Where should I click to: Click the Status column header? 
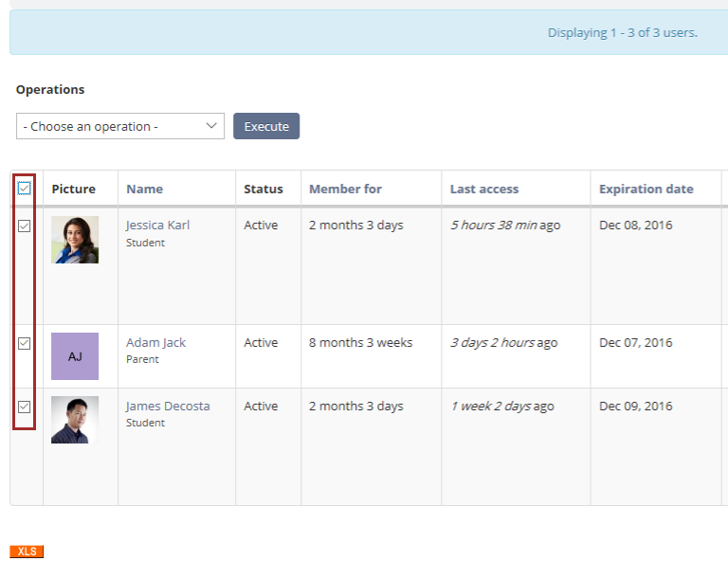[x=264, y=189]
